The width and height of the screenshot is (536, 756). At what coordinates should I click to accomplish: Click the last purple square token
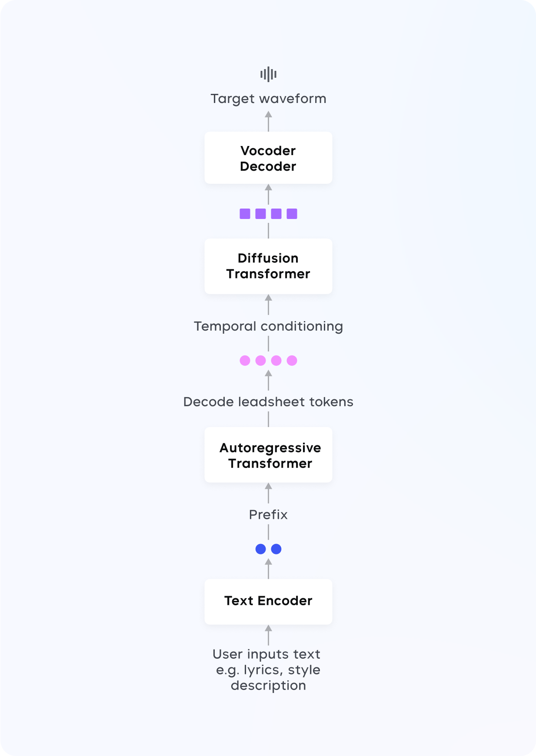(292, 214)
